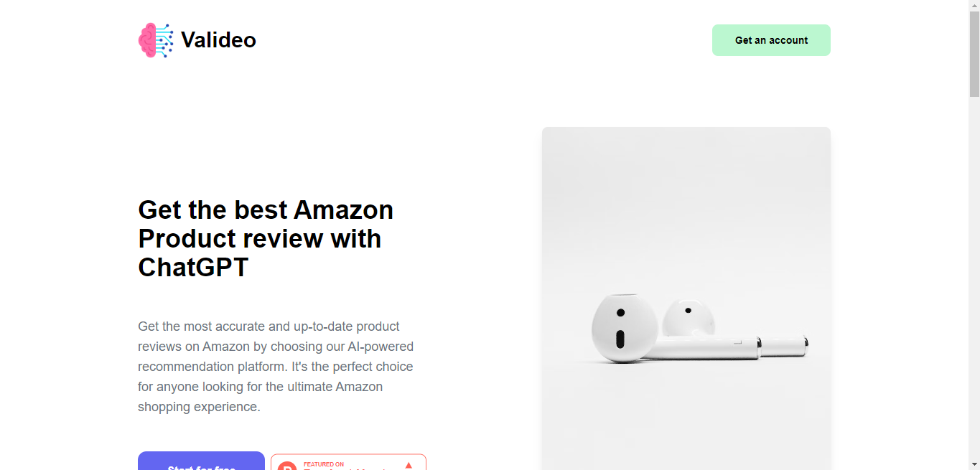The height and width of the screenshot is (470, 980).
Task: Click the headline about Amazon Product review
Action: [x=266, y=238]
